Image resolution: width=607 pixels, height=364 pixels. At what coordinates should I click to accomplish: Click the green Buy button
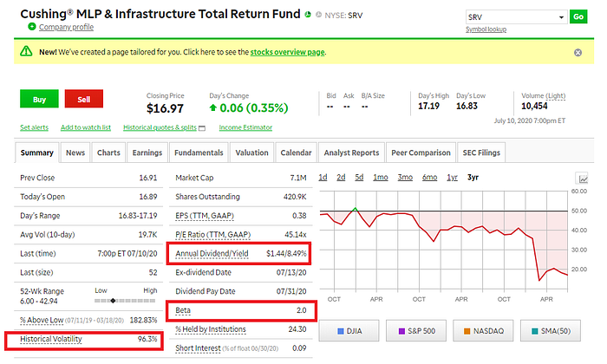click(39, 99)
